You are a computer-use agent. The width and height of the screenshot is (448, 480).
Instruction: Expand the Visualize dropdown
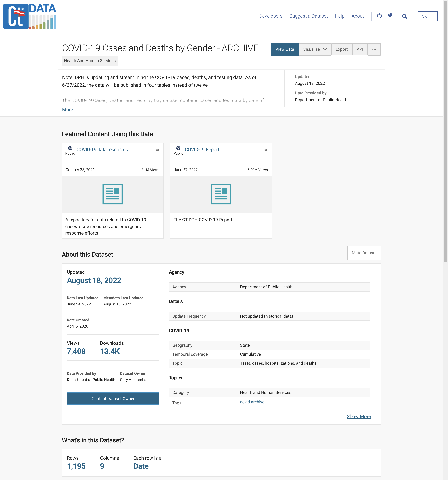315,49
